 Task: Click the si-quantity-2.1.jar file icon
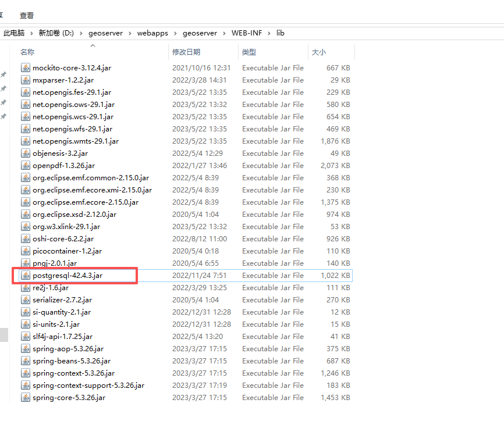coord(26,312)
